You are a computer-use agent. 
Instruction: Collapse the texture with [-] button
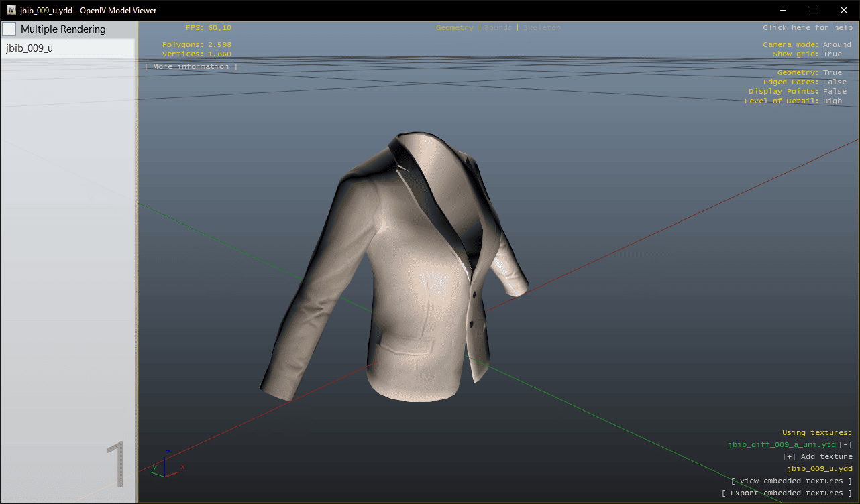coord(845,444)
